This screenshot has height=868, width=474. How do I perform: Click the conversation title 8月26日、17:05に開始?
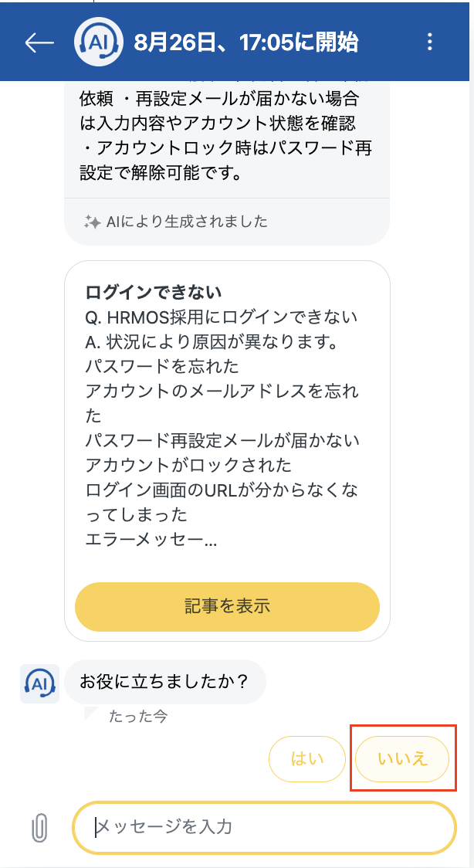coord(245,42)
